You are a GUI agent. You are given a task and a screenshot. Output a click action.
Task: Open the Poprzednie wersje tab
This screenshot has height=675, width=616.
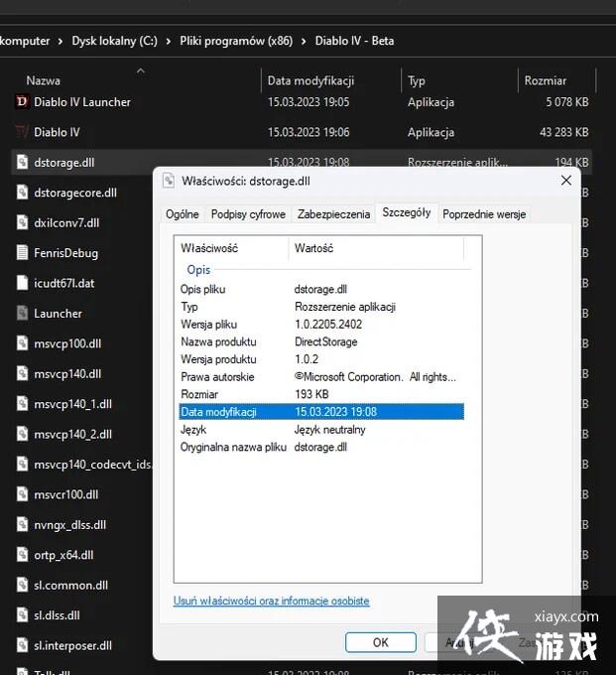click(x=484, y=214)
